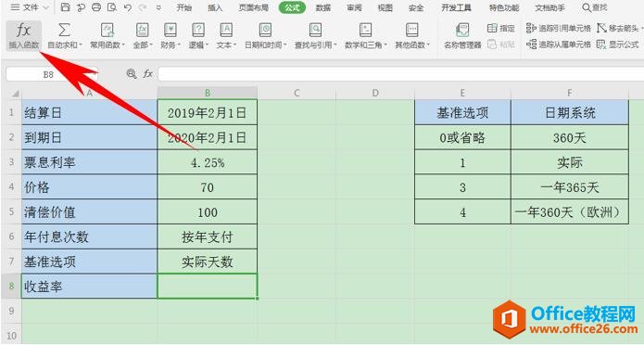644x345 pixels.
Task: Open the Math and Trig (数学和三角) icon
Action: tap(365, 30)
